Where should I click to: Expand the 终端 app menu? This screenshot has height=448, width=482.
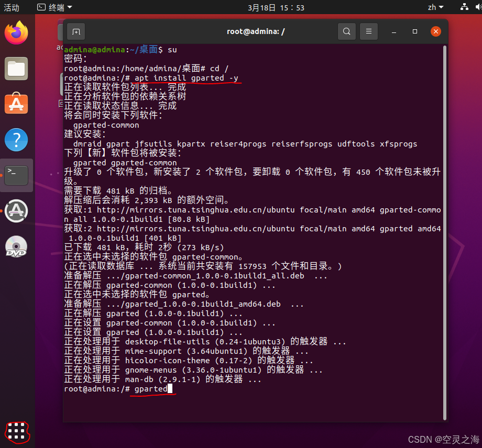(x=54, y=7)
